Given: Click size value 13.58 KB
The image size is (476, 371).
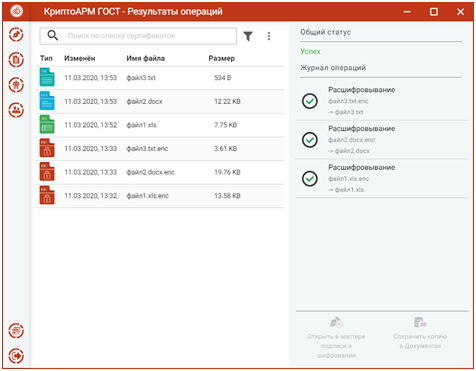Looking at the screenshot, I should pos(227,196).
